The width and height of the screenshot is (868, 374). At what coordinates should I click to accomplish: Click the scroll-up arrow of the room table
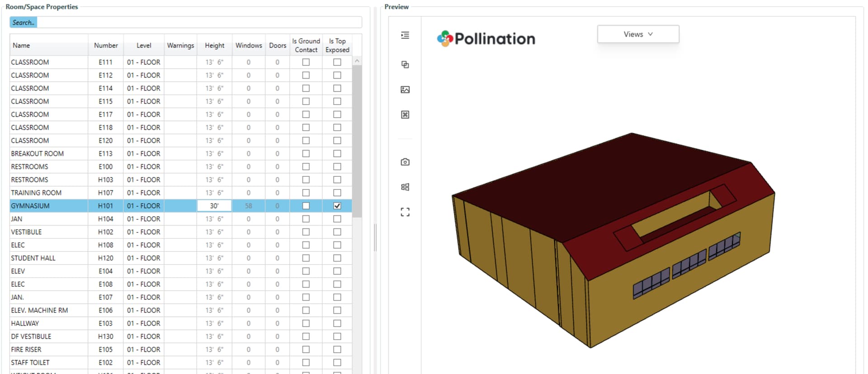pyautogui.click(x=357, y=61)
